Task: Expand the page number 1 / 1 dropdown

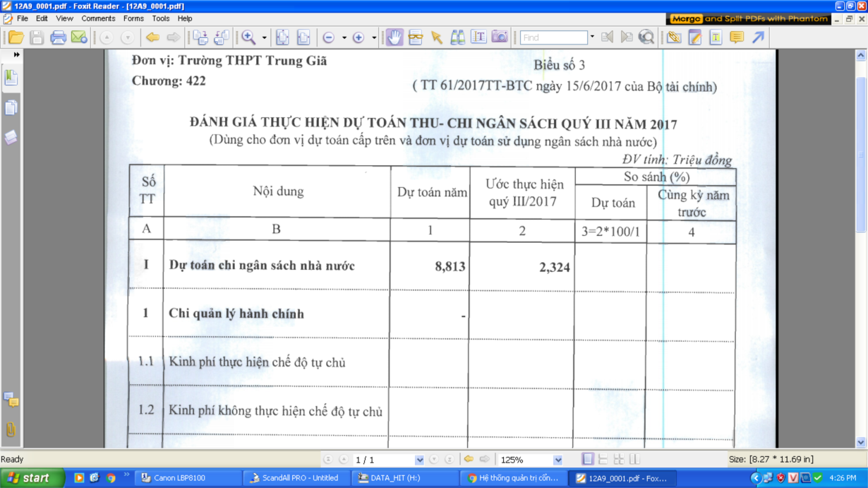Action: tap(419, 460)
